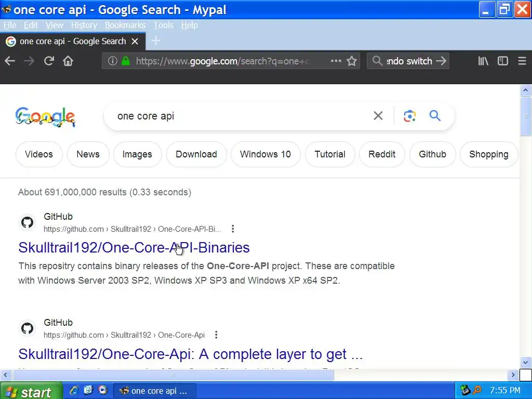Click the vertical scrollbar thumb
This screenshot has width=532, height=399.
tap(526, 116)
